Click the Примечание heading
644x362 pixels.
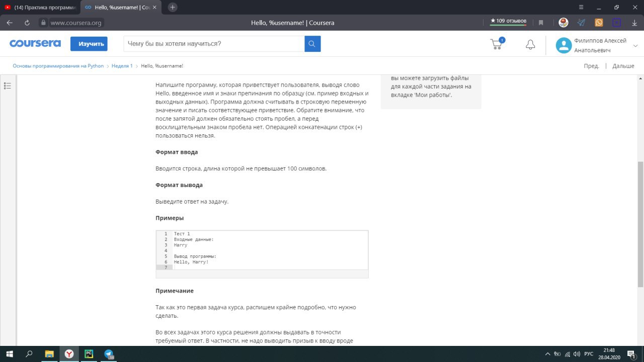175,291
